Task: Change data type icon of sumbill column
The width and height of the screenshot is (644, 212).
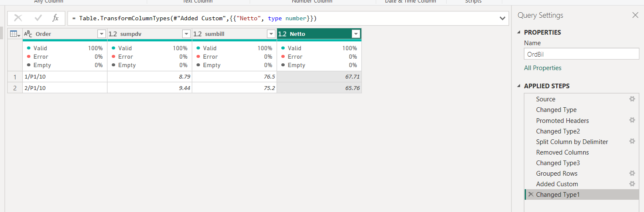Action: pos(197,34)
